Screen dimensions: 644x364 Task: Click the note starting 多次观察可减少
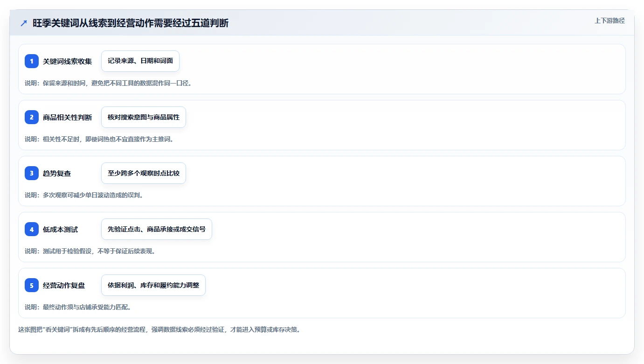[x=84, y=195]
